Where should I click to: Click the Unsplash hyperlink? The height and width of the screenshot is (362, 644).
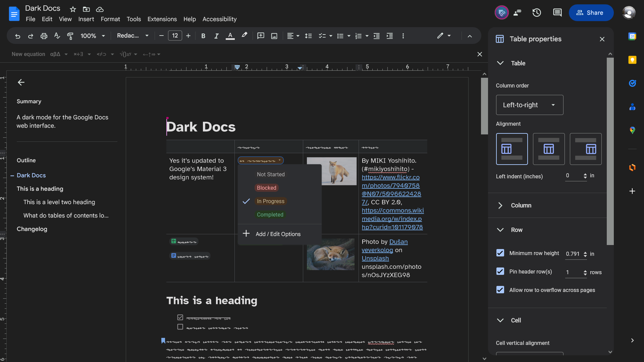[x=375, y=258]
